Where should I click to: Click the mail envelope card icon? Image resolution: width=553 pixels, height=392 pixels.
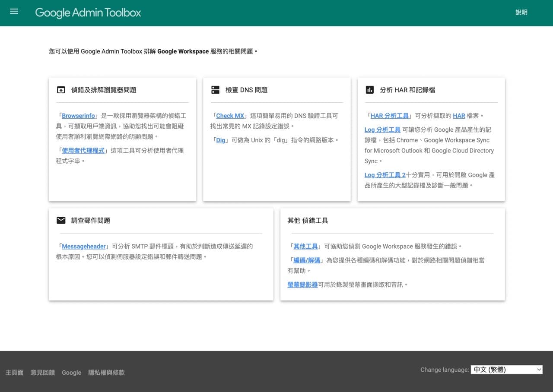click(61, 220)
